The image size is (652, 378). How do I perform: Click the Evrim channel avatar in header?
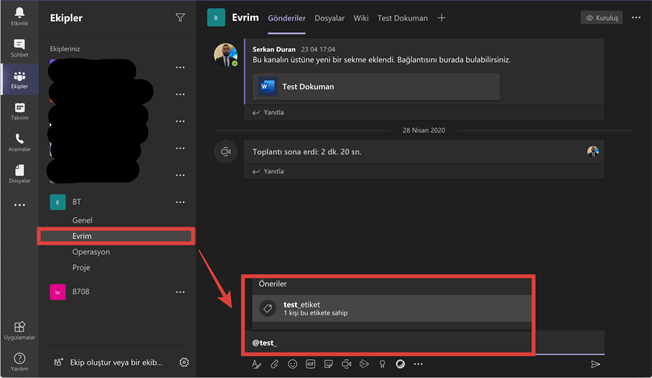coord(216,17)
